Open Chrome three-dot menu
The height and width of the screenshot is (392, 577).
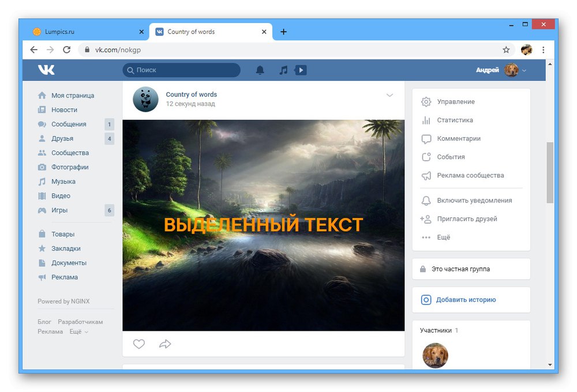(x=543, y=50)
